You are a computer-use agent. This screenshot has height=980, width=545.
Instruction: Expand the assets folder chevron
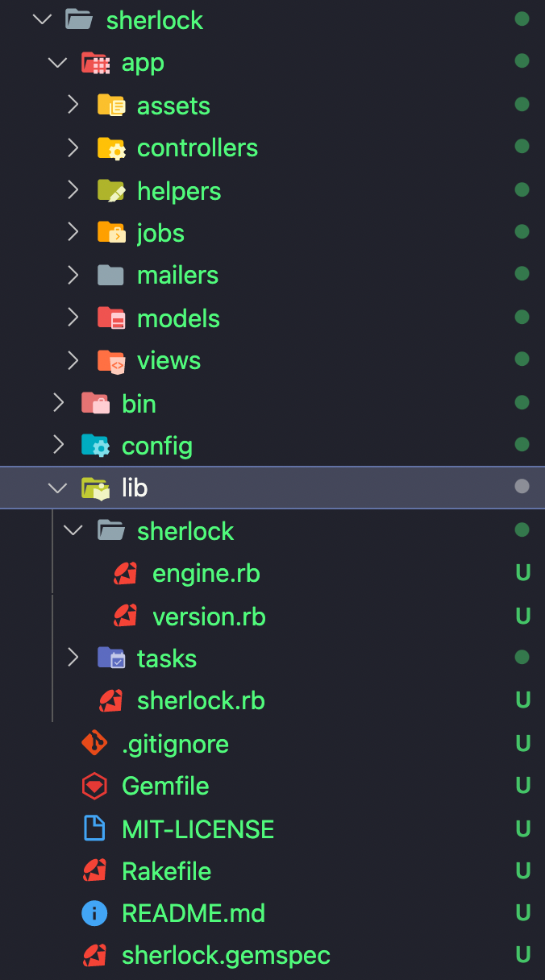pyautogui.click(x=73, y=105)
